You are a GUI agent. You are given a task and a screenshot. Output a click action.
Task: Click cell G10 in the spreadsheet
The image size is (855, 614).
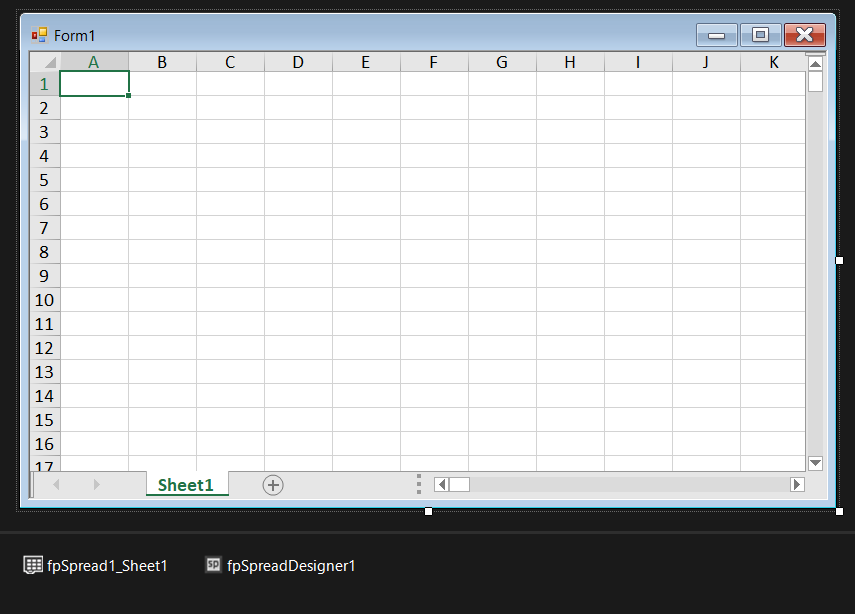[x=502, y=300]
